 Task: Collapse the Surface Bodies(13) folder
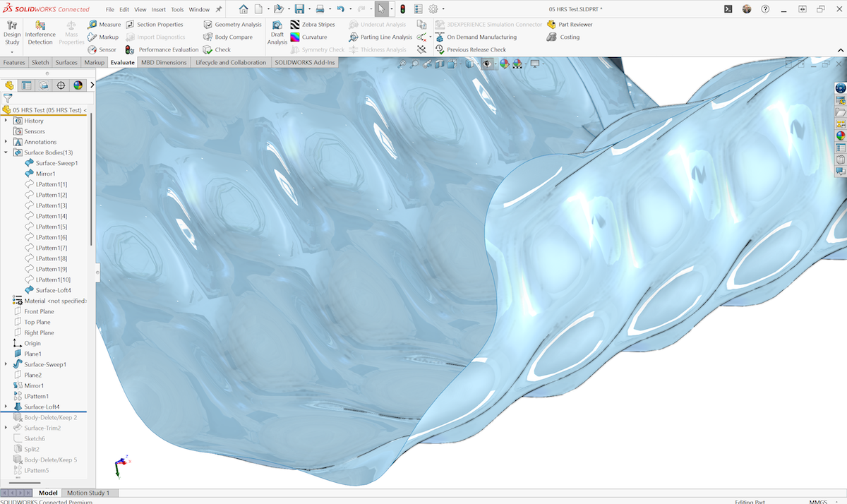(6, 152)
